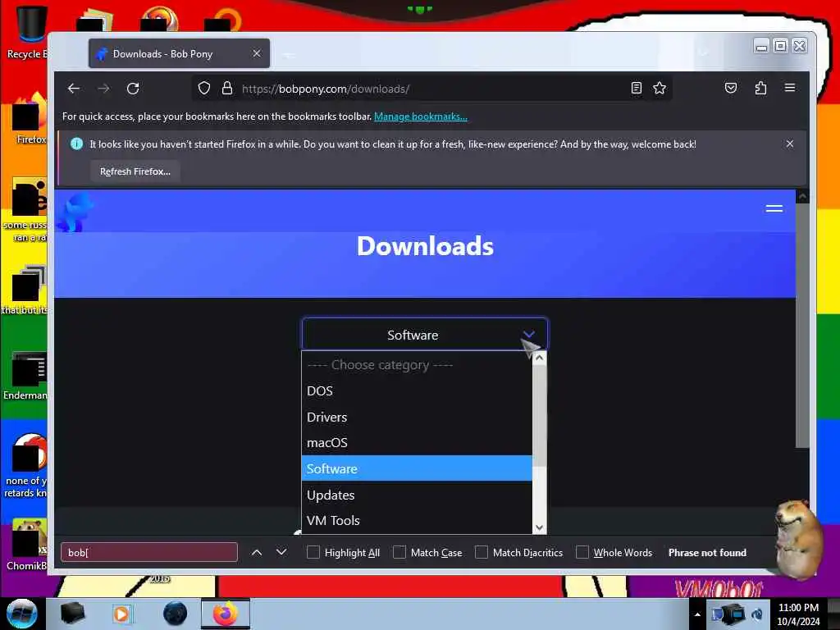Screen dimensions: 840x630
Task: Open the taskbar clock and date
Action: (x=798, y=614)
